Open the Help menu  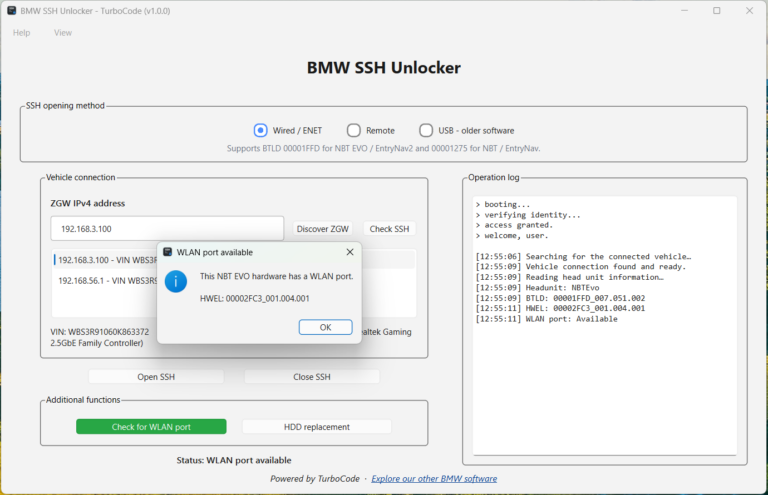click(22, 32)
